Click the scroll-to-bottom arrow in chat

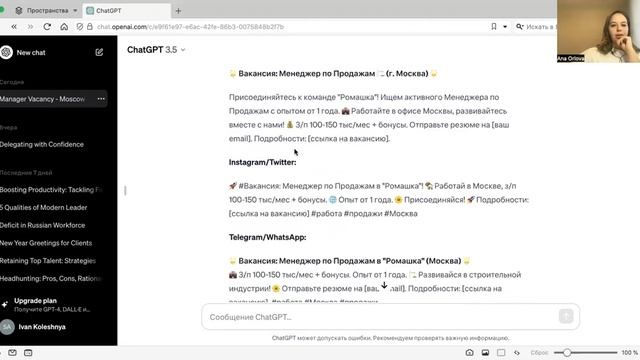[x=384, y=285]
